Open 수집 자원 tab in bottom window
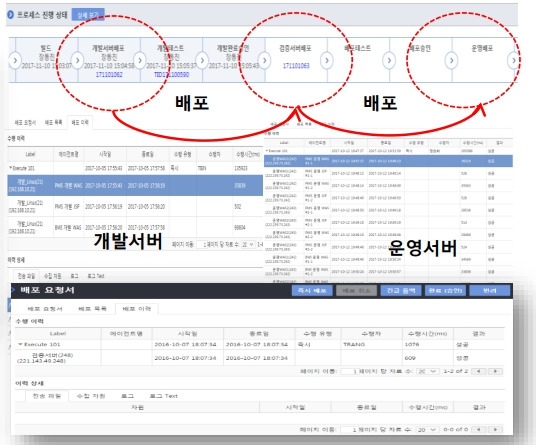 (x=91, y=396)
